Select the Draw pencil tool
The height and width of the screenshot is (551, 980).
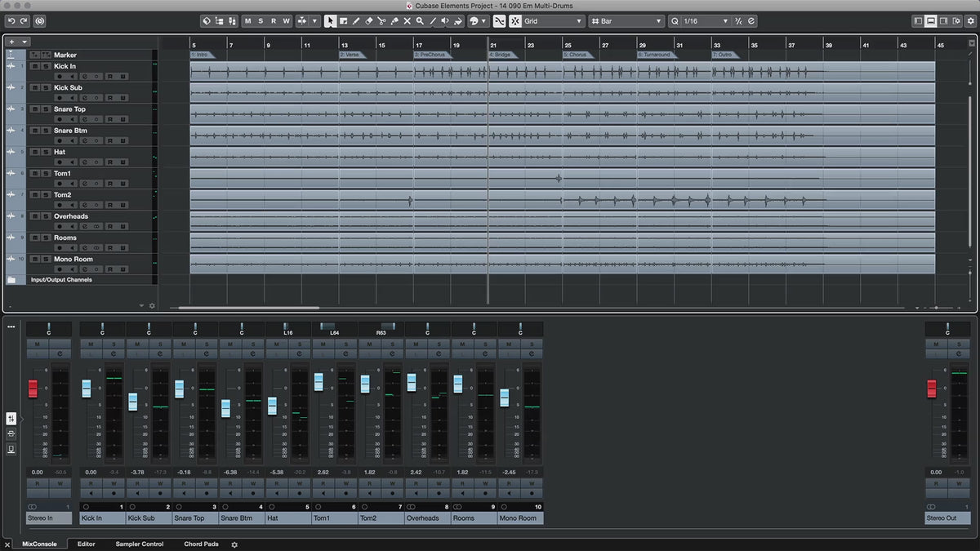pyautogui.click(x=356, y=21)
